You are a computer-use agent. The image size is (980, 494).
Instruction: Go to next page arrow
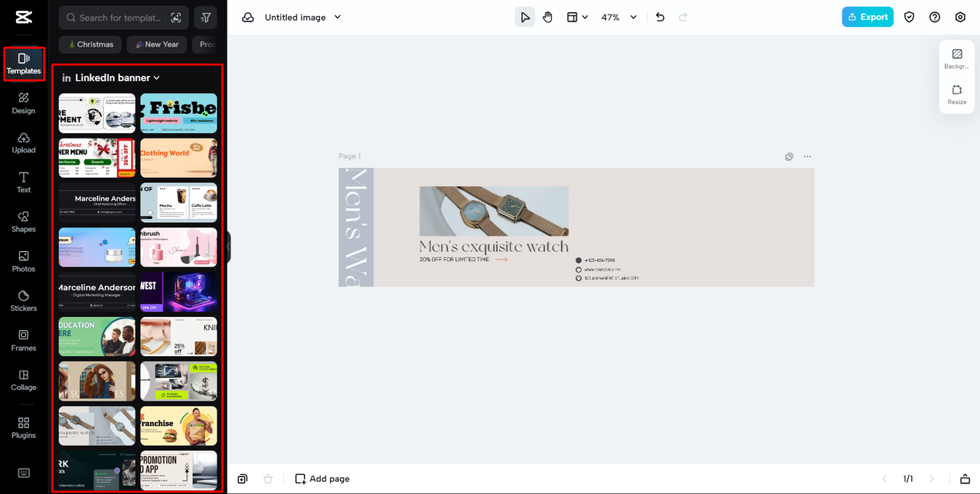932,479
